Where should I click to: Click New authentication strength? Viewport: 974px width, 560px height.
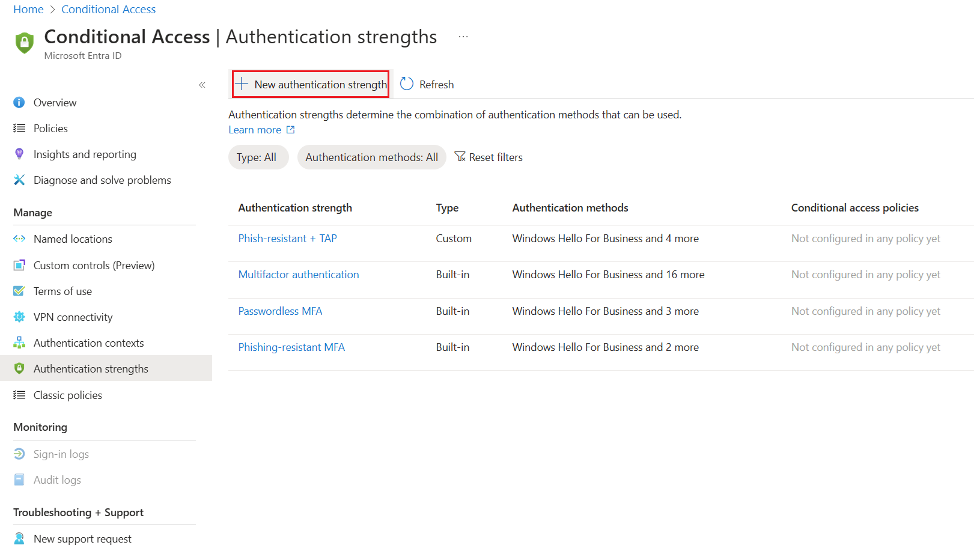point(310,84)
